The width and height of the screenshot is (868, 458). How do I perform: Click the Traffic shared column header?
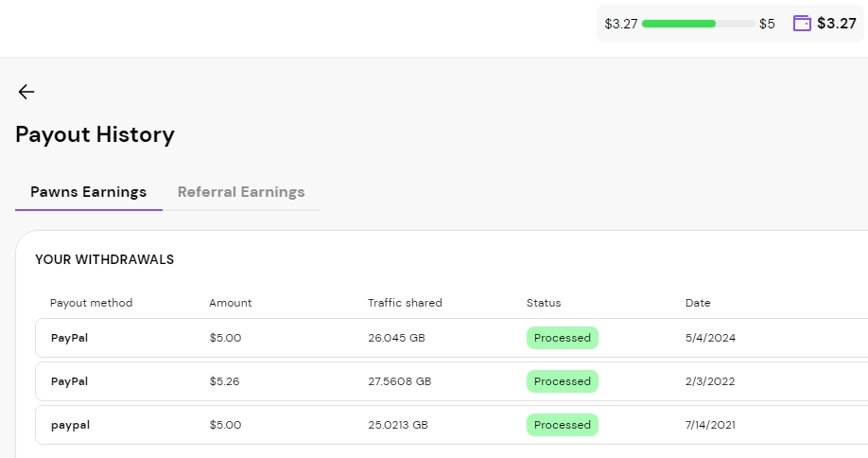point(405,303)
